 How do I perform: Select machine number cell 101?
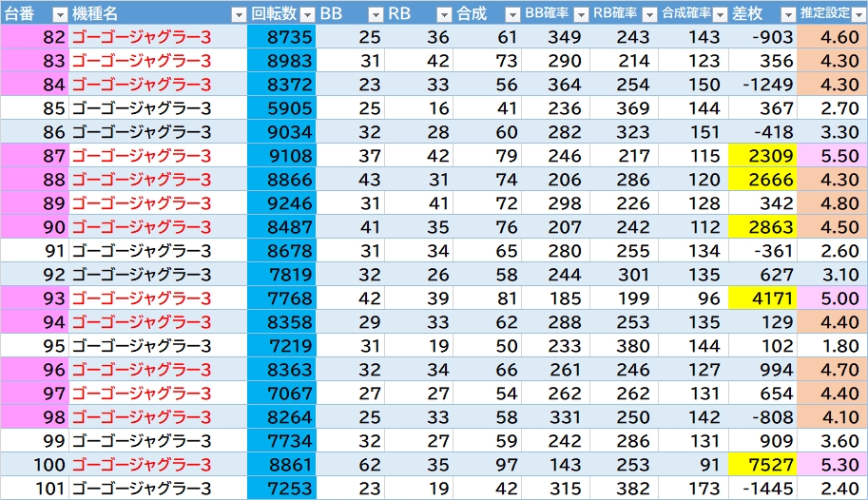point(34,489)
